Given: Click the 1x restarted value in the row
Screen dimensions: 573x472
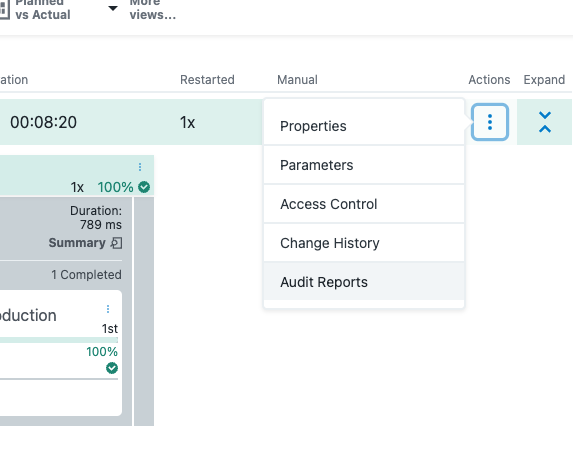Looking at the screenshot, I should tap(187, 122).
